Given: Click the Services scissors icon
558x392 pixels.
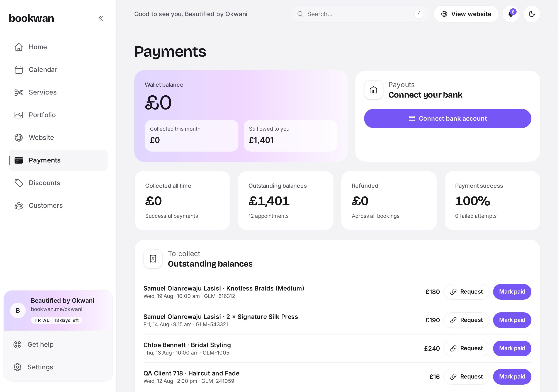Looking at the screenshot, I should point(19,92).
